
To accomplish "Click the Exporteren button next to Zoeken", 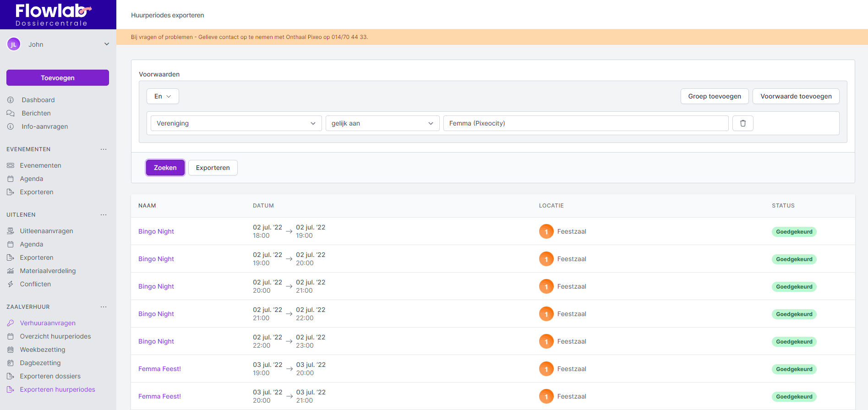I will (x=213, y=168).
